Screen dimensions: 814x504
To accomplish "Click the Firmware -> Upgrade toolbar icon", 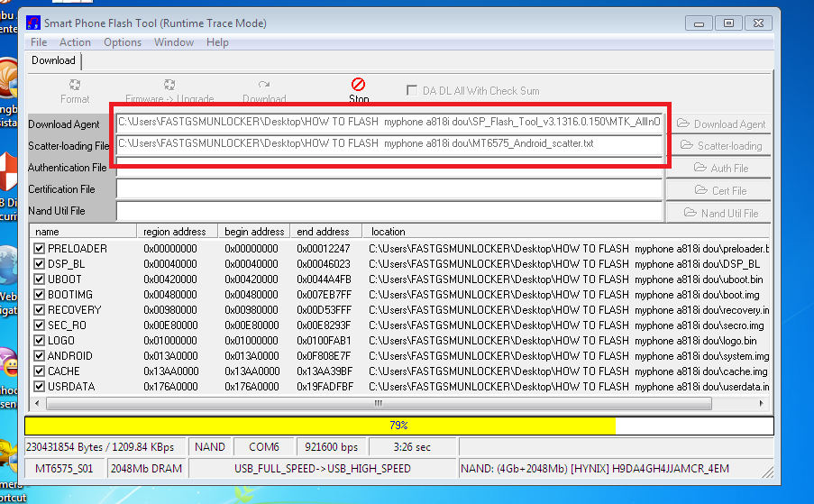I will click(169, 85).
